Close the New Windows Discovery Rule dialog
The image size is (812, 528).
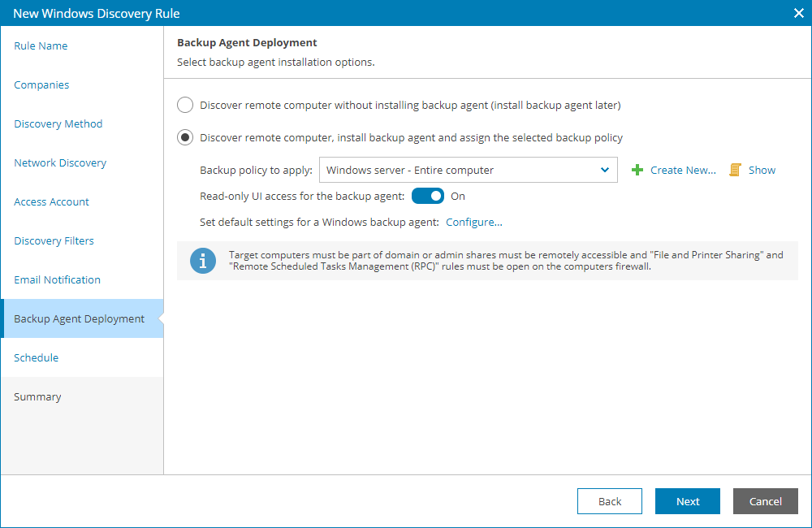click(x=798, y=13)
